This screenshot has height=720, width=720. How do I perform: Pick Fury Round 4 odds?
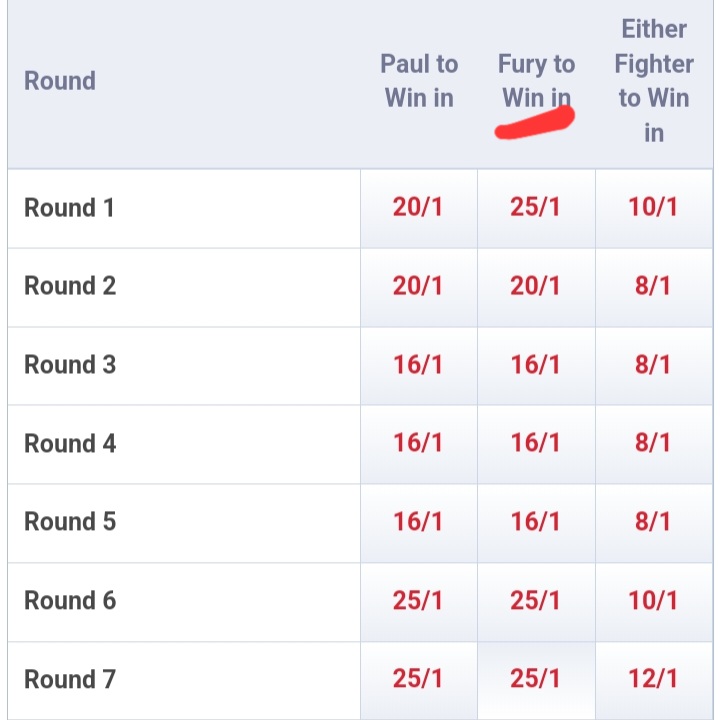536,443
